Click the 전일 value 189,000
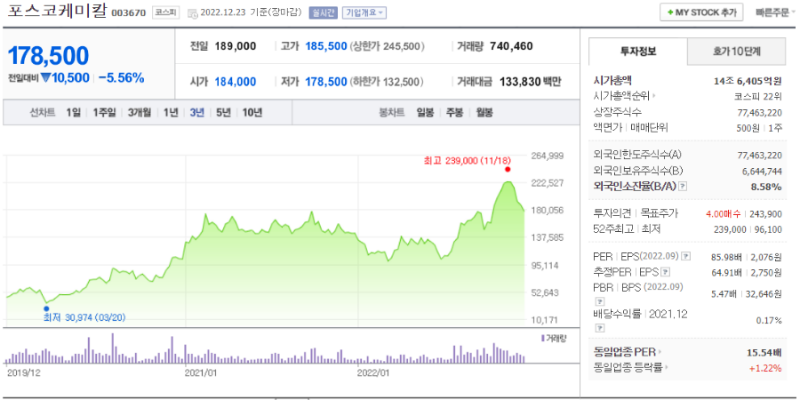Image resolution: width=800 pixels, height=400 pixels. click(235, 46)
